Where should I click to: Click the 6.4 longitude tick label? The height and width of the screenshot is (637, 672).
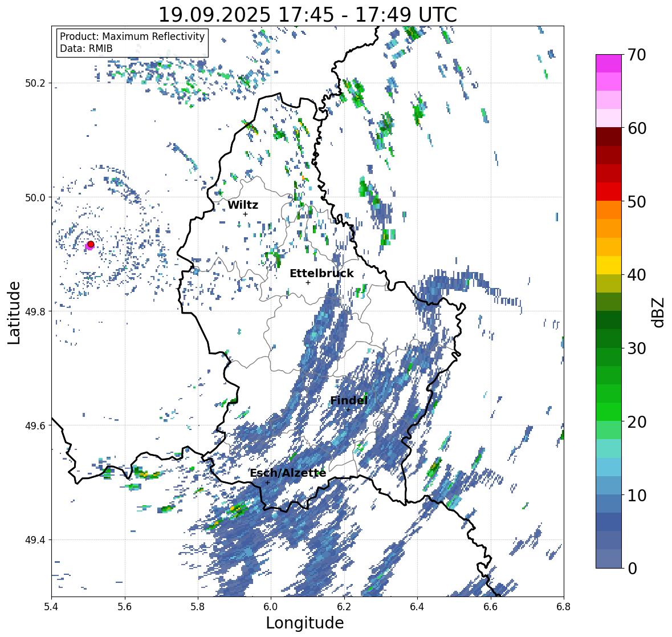click(417, 607)
